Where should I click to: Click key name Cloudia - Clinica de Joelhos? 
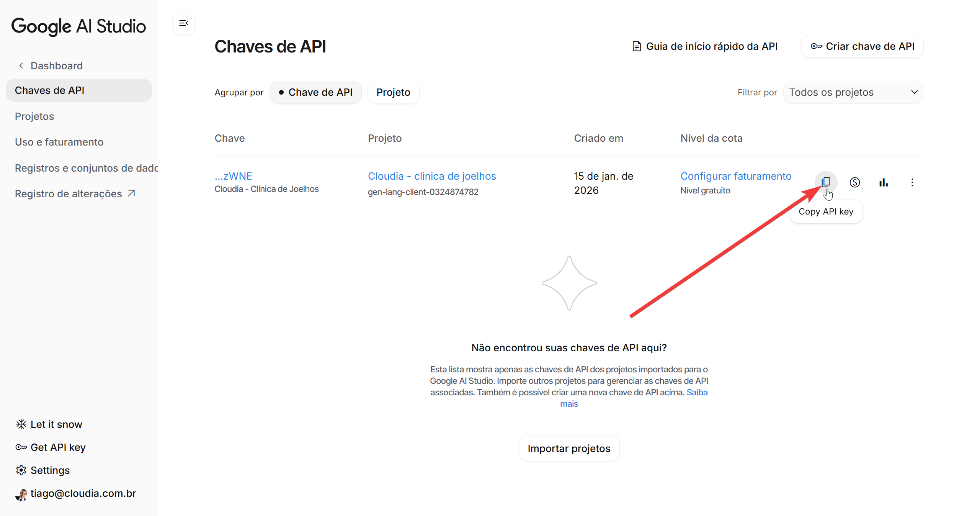tap(266, 189)
